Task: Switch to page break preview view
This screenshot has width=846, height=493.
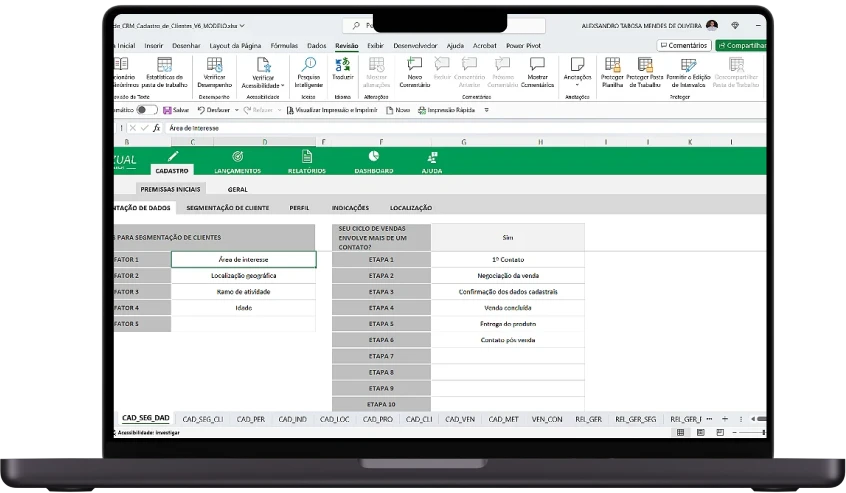Action: [x=720, y=433]
